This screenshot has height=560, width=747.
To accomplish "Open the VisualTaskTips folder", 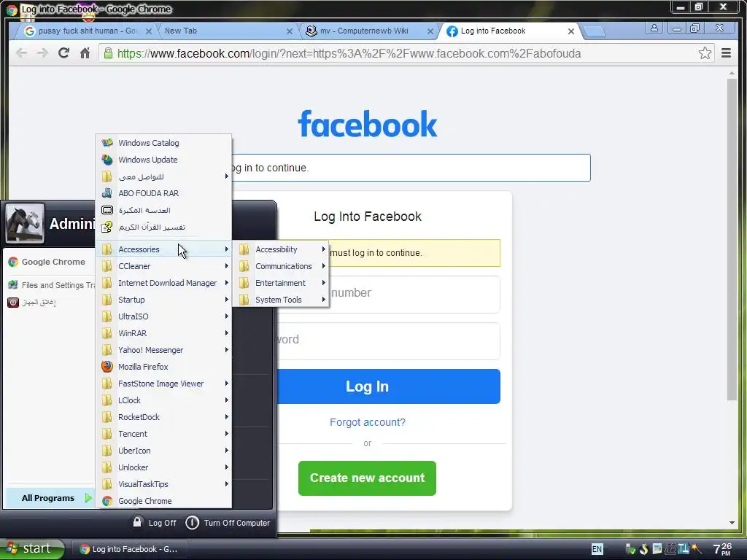I will (x=163, y=484).
